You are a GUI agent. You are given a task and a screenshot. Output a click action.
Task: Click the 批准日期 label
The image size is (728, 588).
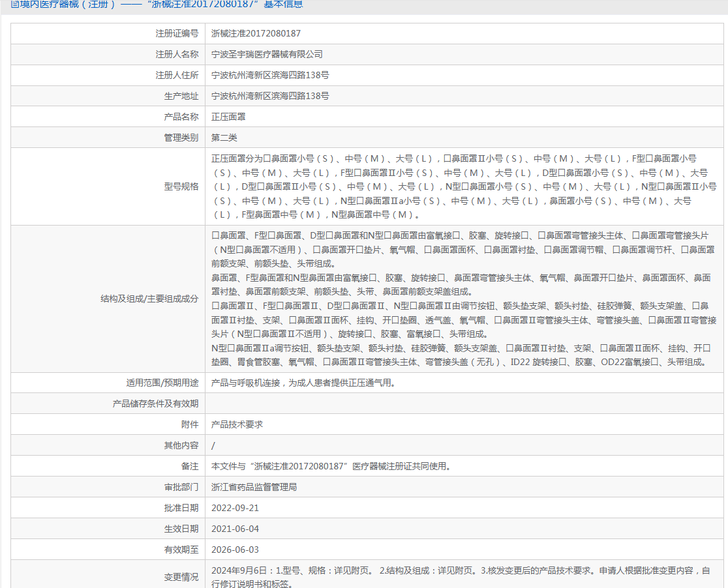181,508
